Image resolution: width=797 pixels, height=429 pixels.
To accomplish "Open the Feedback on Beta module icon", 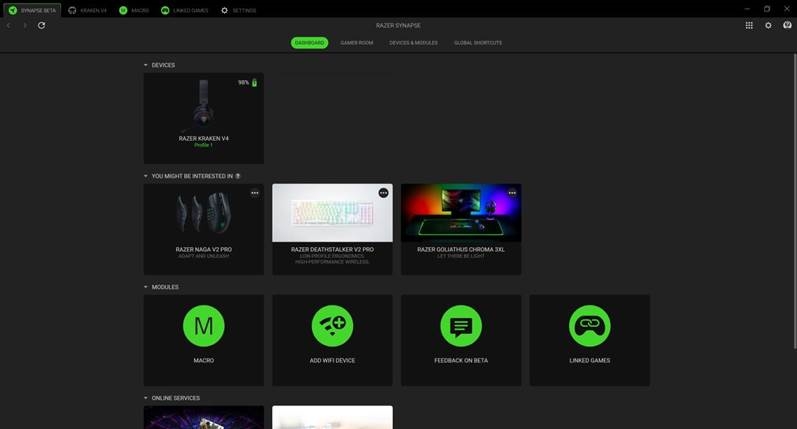I will [461, 326].
